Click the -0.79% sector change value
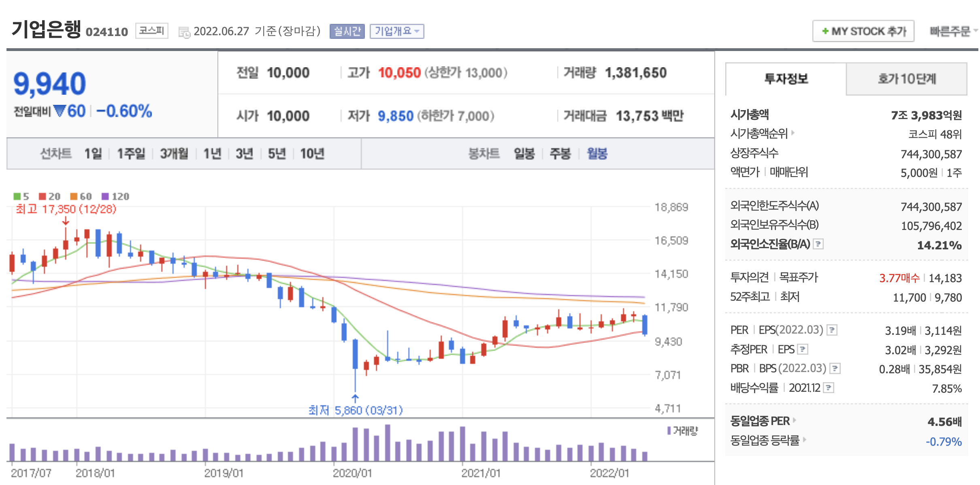Viewport: 980px width, 485px height. click(944, 441)
